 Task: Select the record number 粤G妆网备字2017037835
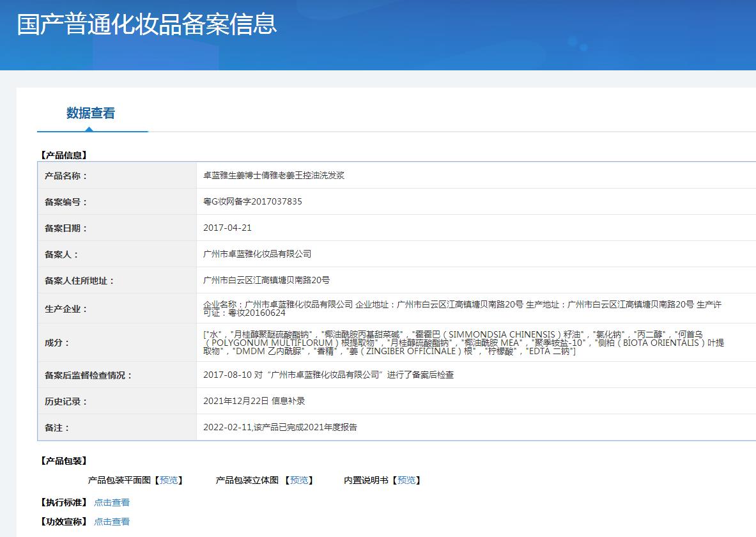pyautogui.click(x=252, y=201)
